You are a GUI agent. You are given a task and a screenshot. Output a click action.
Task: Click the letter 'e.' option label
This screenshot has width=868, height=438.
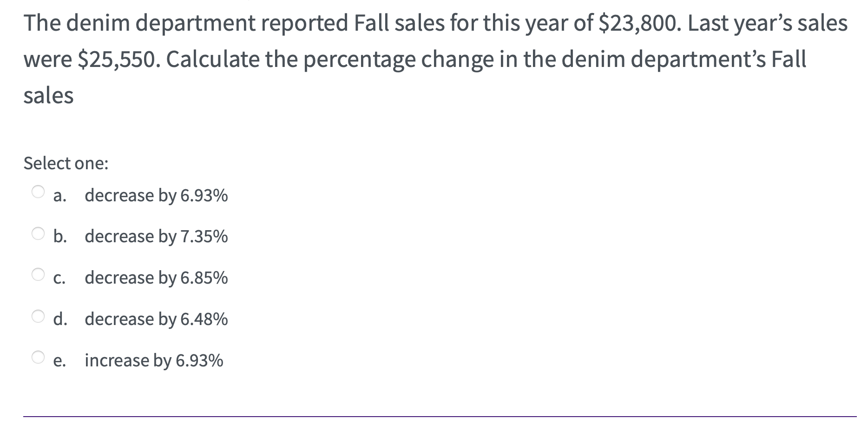tap(59, 361)
